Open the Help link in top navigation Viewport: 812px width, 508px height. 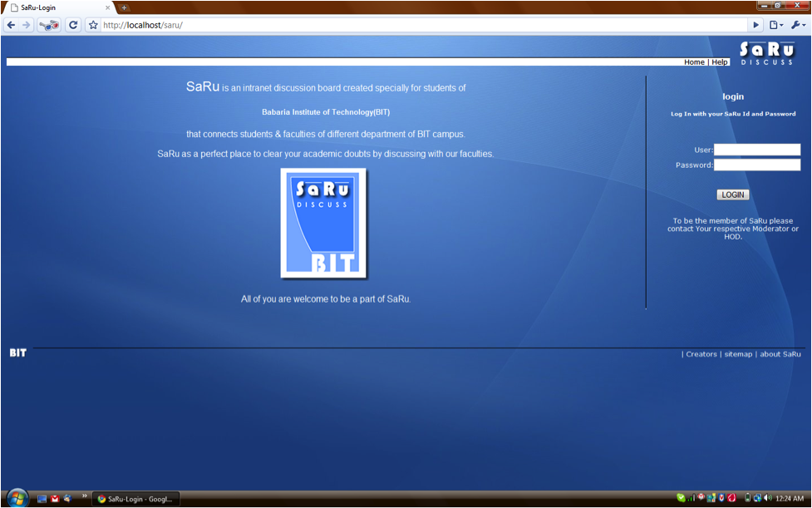click(719, 62)
